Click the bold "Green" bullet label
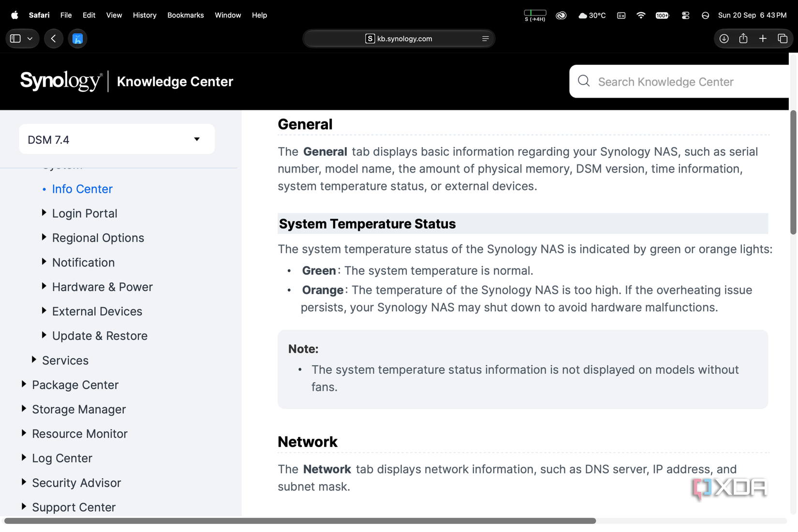The image size is (798, 532). (319, 270)
